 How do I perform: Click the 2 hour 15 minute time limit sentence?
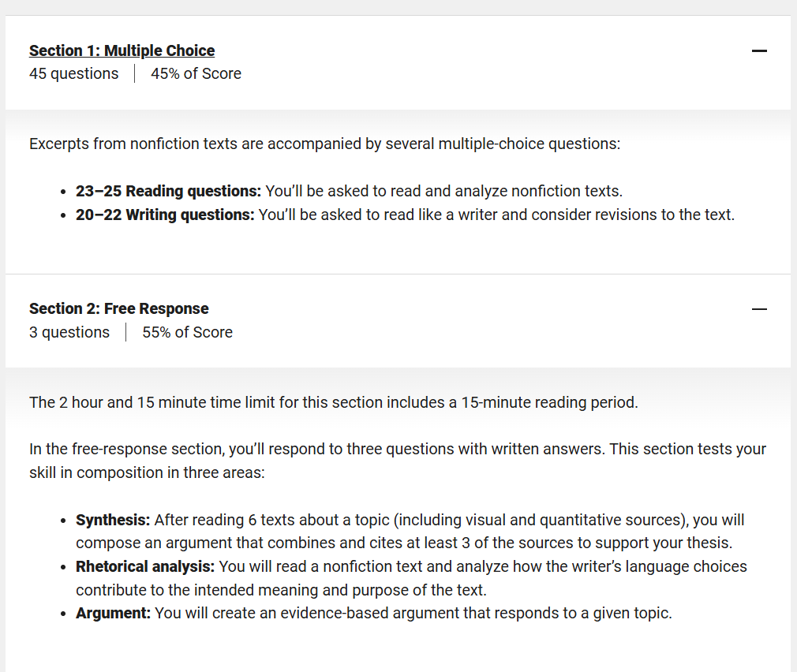pos(333,402)
